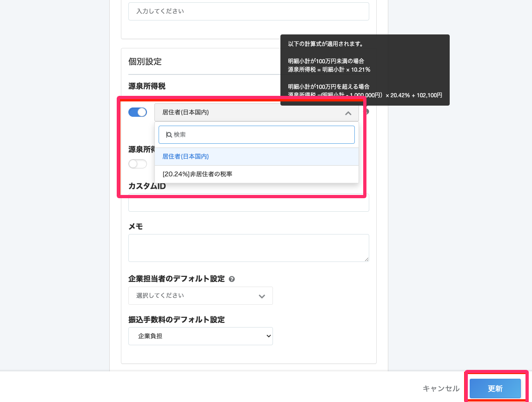Focus the top 入力してください input field

coord(249,11)
